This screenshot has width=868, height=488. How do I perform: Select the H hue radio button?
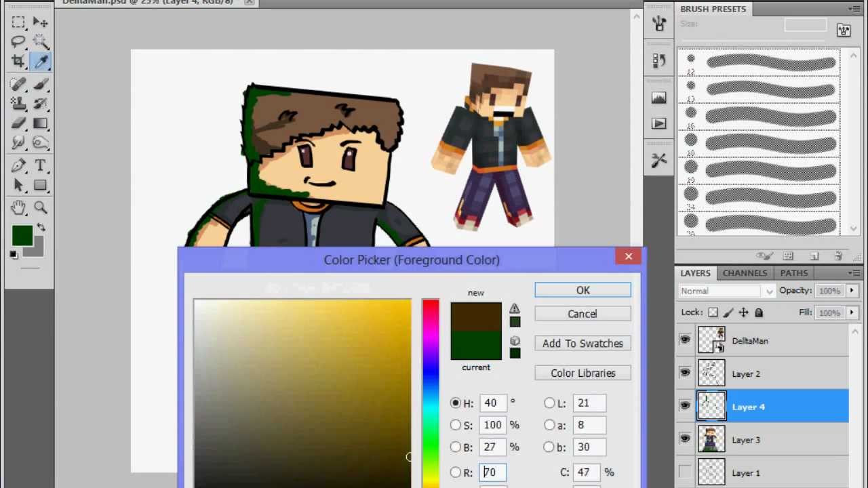coord(456,403)
